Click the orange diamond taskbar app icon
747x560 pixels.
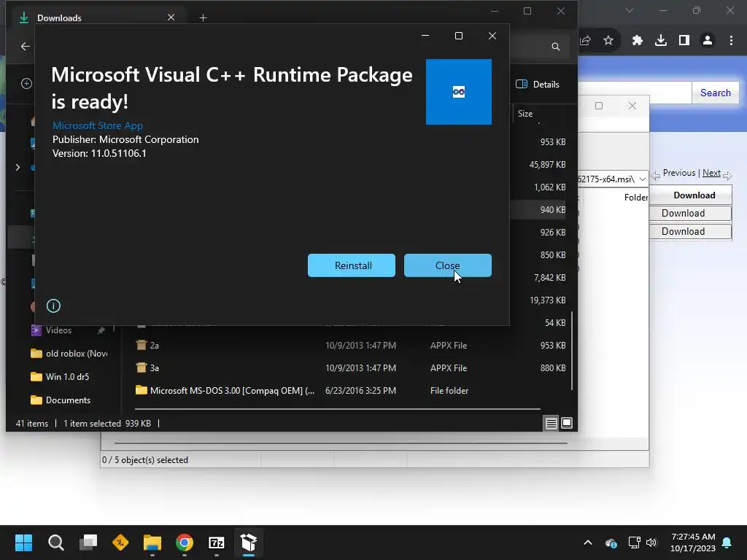[120, 542]
